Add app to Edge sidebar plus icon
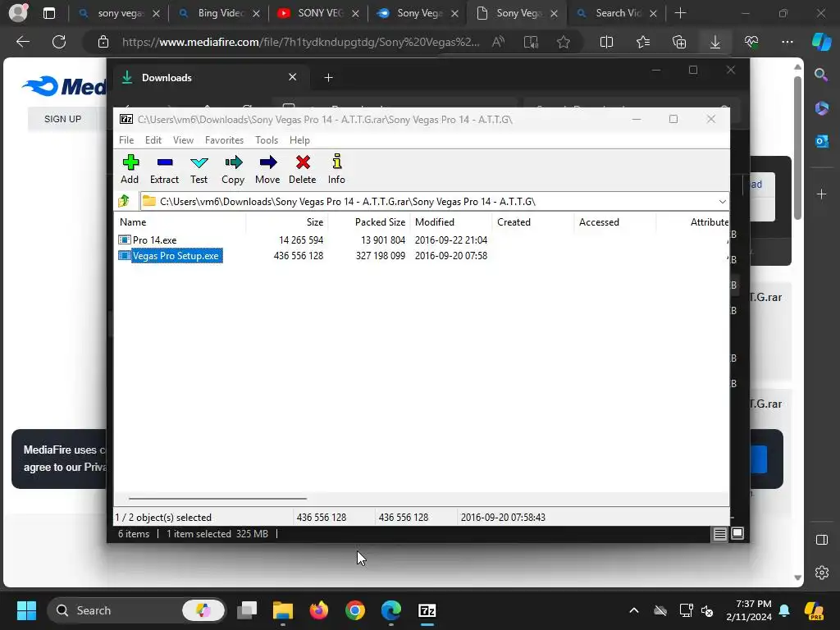Screen dimensions: 840x630 (x=821, y=194)
